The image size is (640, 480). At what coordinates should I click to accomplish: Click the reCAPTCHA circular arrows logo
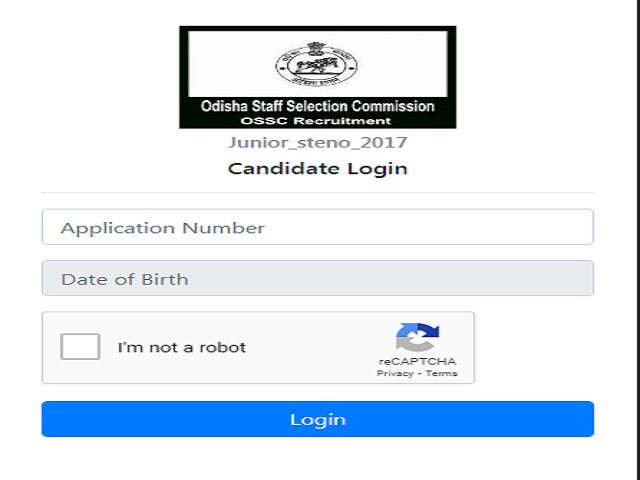pos(417,337)
